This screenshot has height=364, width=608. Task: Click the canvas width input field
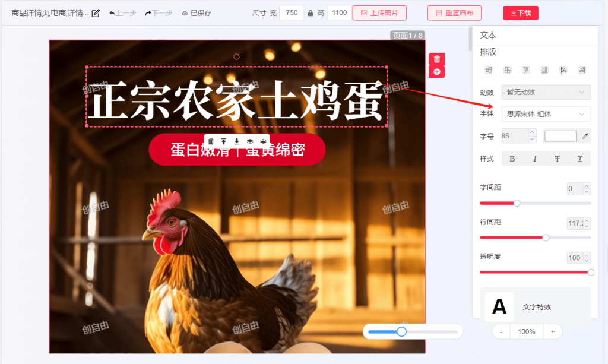[292, 13]
